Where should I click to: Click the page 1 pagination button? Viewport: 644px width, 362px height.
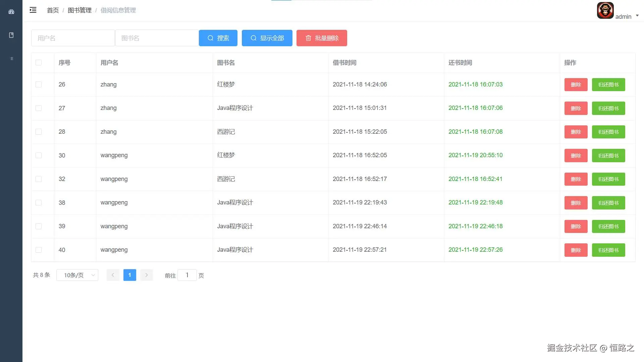(130, 275)
